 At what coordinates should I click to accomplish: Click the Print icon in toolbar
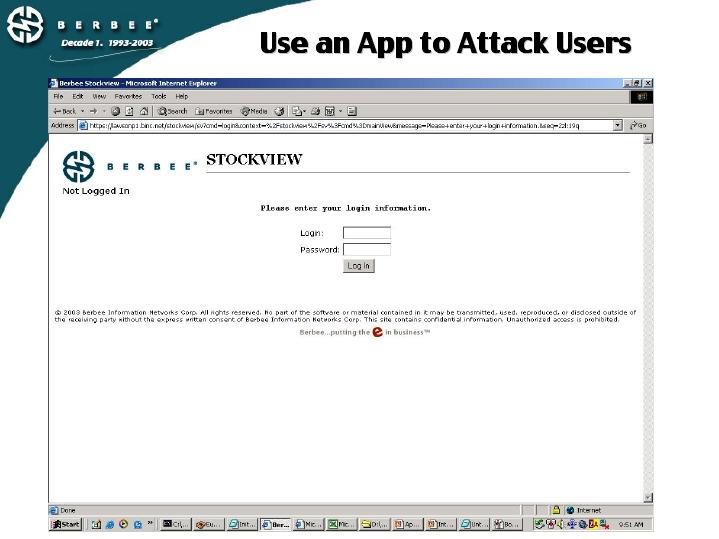point(315,111)
